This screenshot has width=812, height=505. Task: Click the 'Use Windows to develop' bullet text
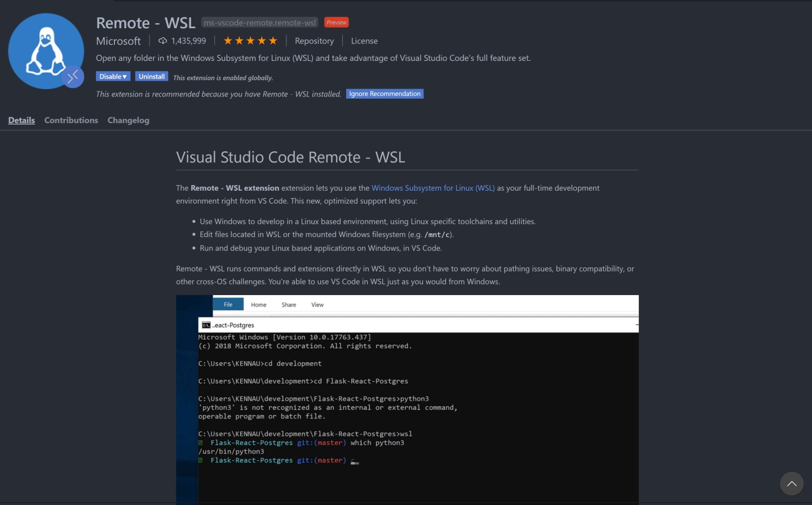[368, 222]
